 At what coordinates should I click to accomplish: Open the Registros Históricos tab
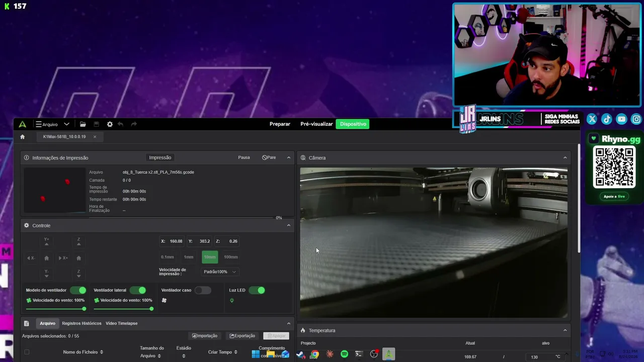82,323
